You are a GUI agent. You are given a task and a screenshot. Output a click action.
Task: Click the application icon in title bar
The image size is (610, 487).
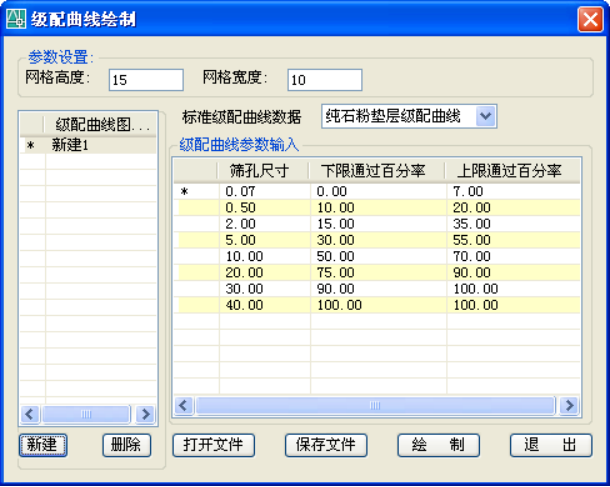tap(16, 19)
